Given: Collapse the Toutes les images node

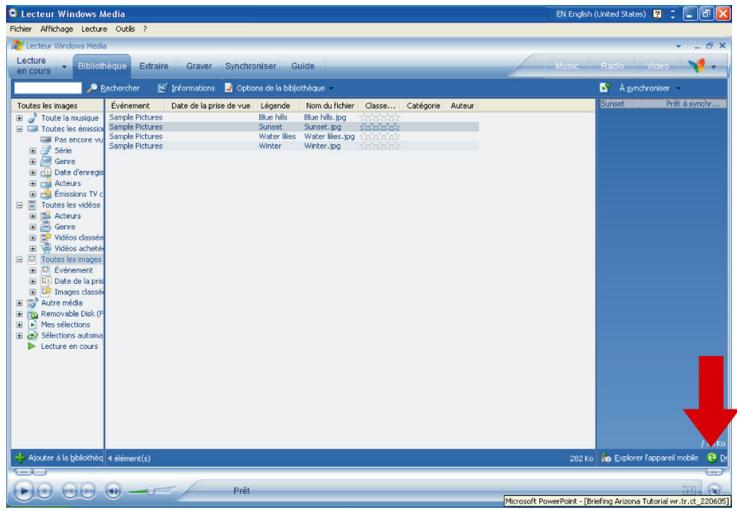Looking at the screenshot, I should [19, 259].
